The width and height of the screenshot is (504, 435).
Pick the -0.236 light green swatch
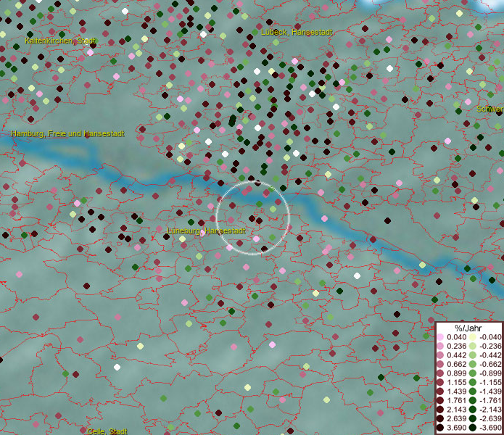click(473, 346)
